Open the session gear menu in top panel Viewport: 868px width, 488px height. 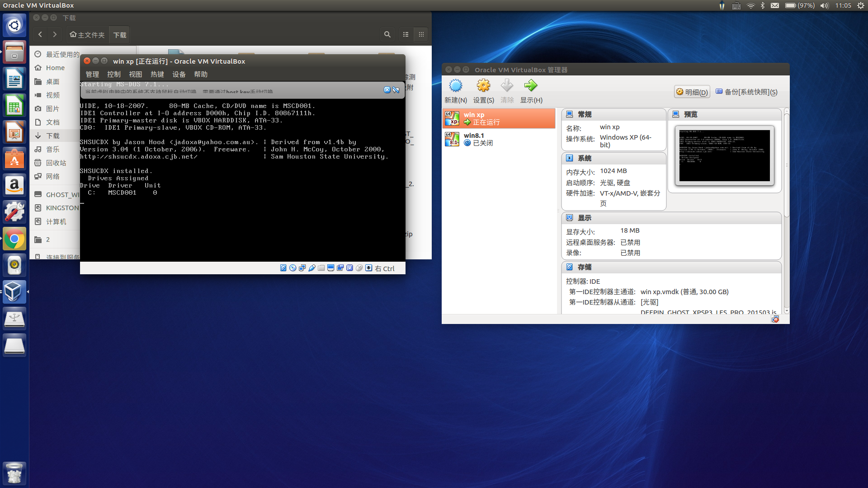point(861,5)
